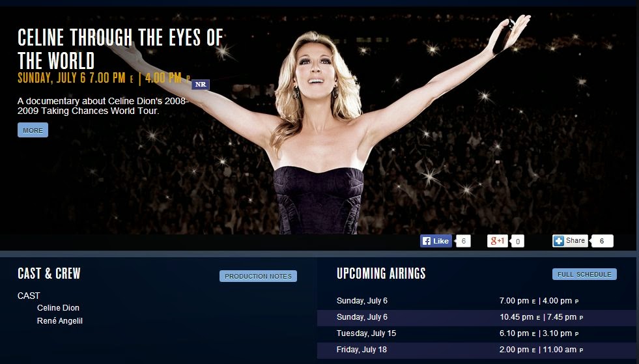639x364 pixels.
Task: Open the MORE description button
Action: 33,130
